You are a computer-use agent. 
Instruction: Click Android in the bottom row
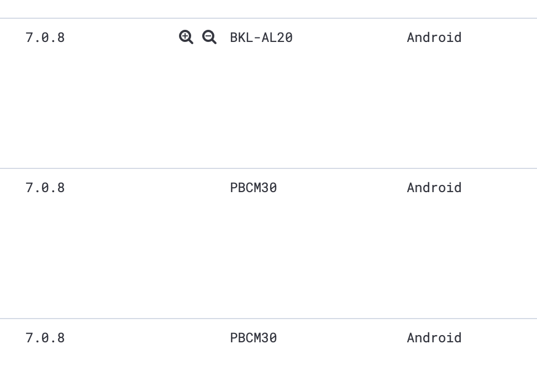pos(434,338)
